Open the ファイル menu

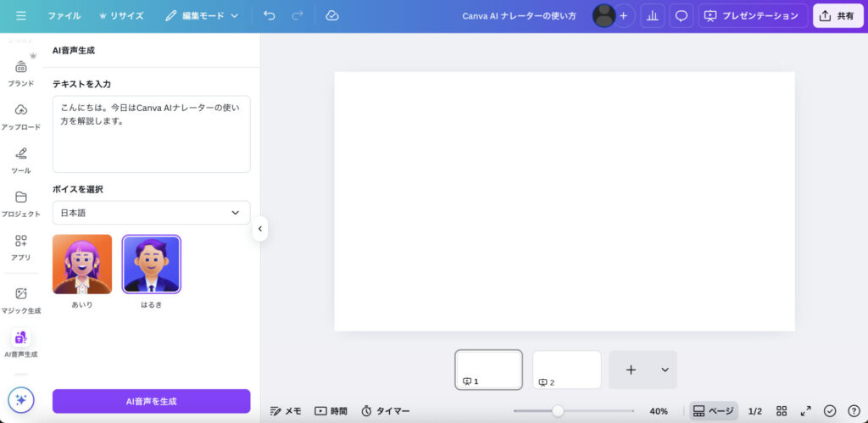pyautogui.click(x=64, y=16)
